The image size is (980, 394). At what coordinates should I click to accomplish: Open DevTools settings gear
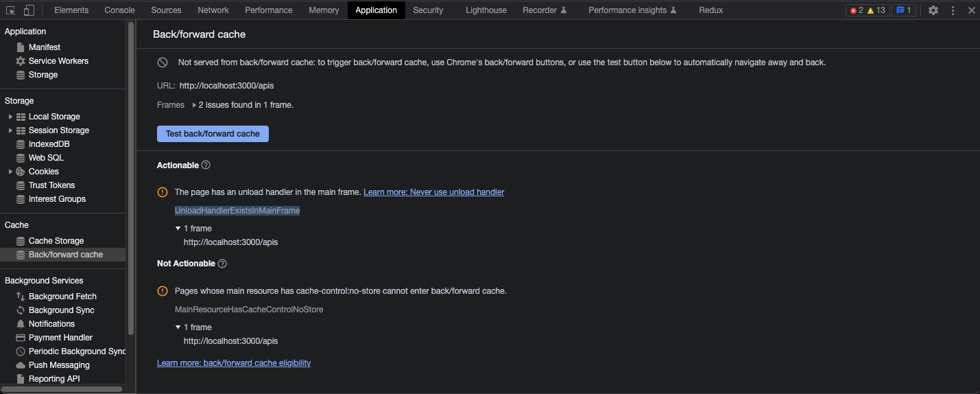[933, 10]
